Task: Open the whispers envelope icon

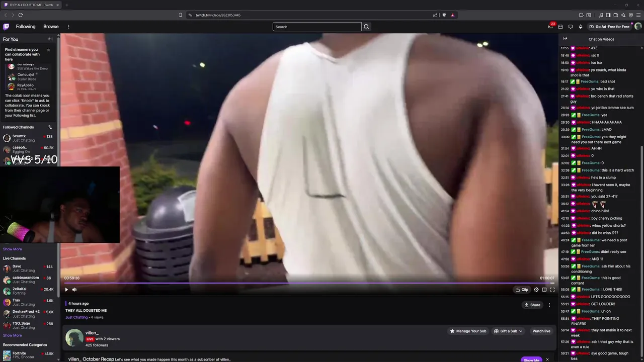Action: coord(560,27)
